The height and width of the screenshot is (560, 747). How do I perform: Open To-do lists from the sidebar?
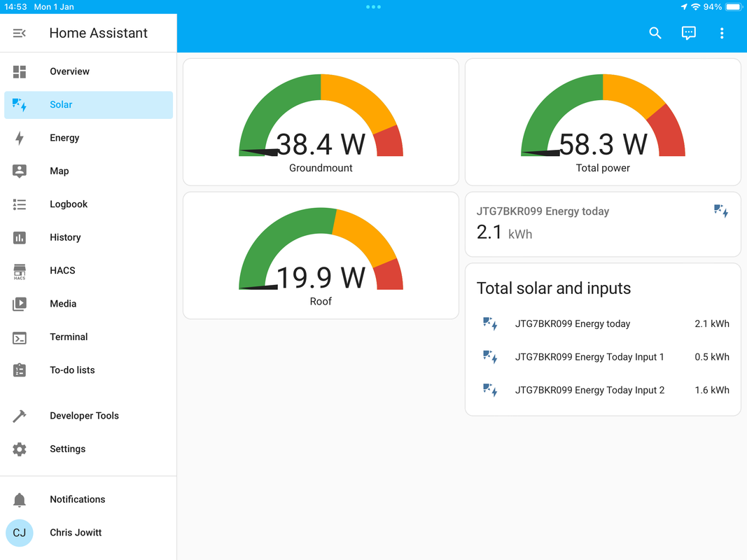point(89,370)
